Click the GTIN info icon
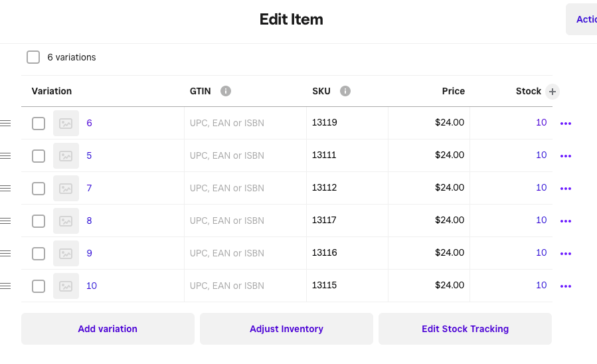 226,92
